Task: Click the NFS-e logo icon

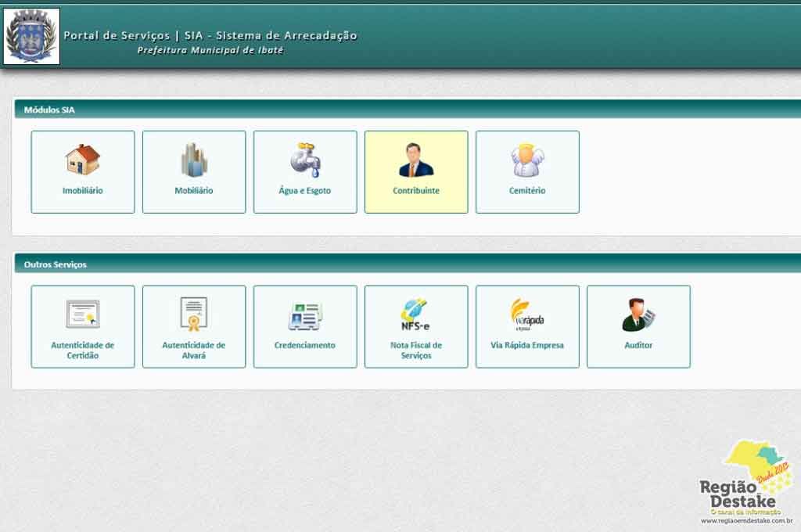Action: [x=416, y=315]
